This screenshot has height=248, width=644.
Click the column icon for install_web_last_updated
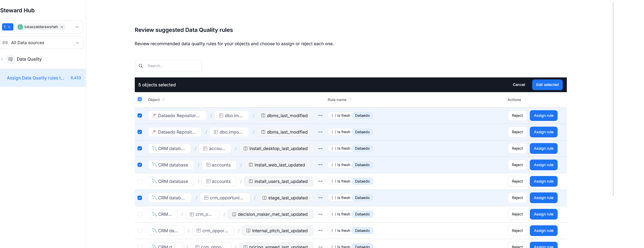251,165
